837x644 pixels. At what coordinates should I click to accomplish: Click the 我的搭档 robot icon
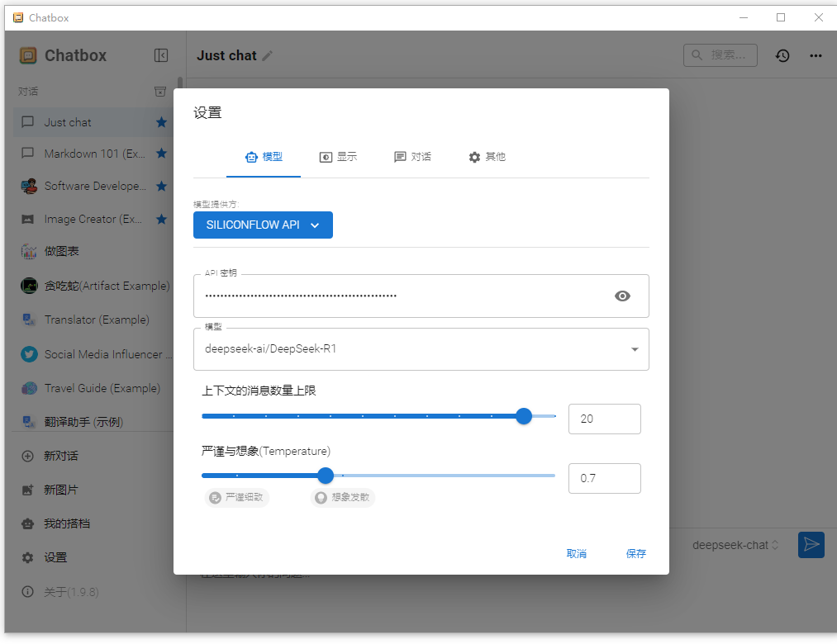[27, 524]
